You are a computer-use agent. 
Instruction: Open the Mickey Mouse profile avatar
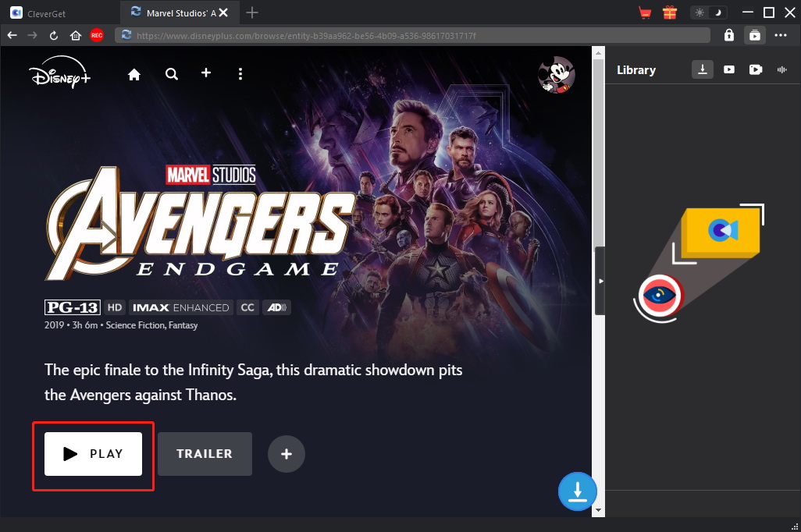556,75
